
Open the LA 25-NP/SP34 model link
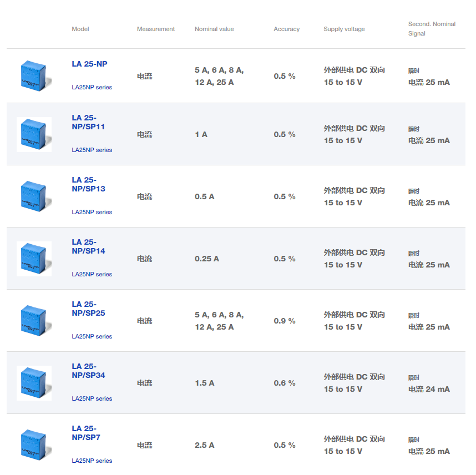point(88,371)
